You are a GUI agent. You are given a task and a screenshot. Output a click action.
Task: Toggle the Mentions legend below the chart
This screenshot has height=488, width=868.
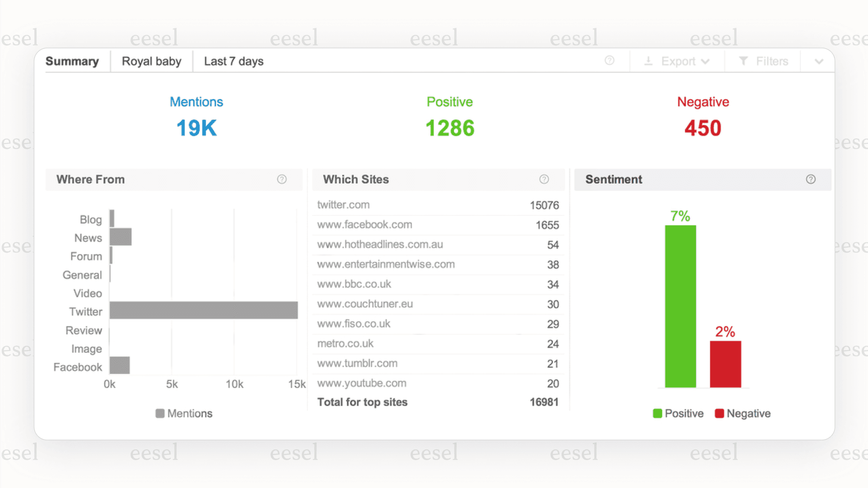[183, 413]
